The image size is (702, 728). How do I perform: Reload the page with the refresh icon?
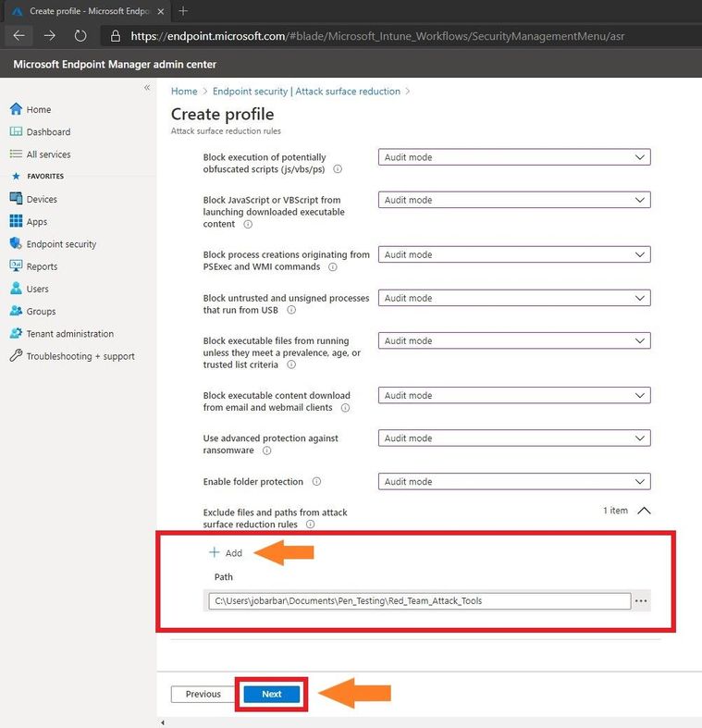[x=80, y=36]
